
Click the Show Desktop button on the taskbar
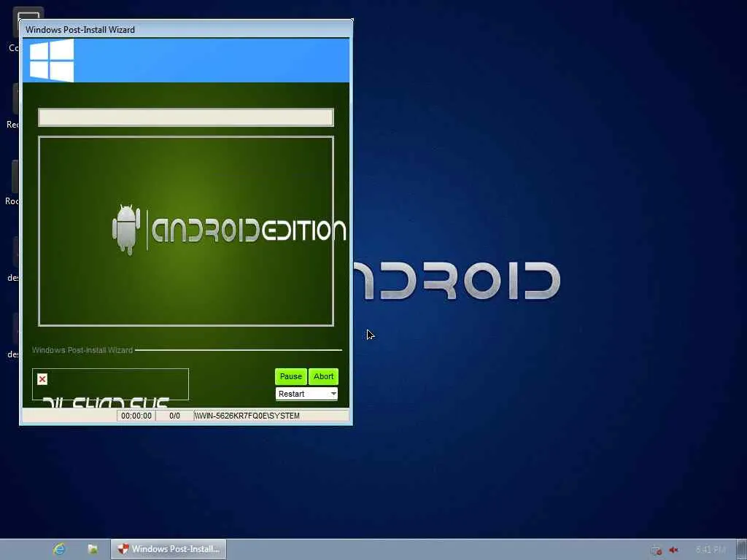pos(741,550)
